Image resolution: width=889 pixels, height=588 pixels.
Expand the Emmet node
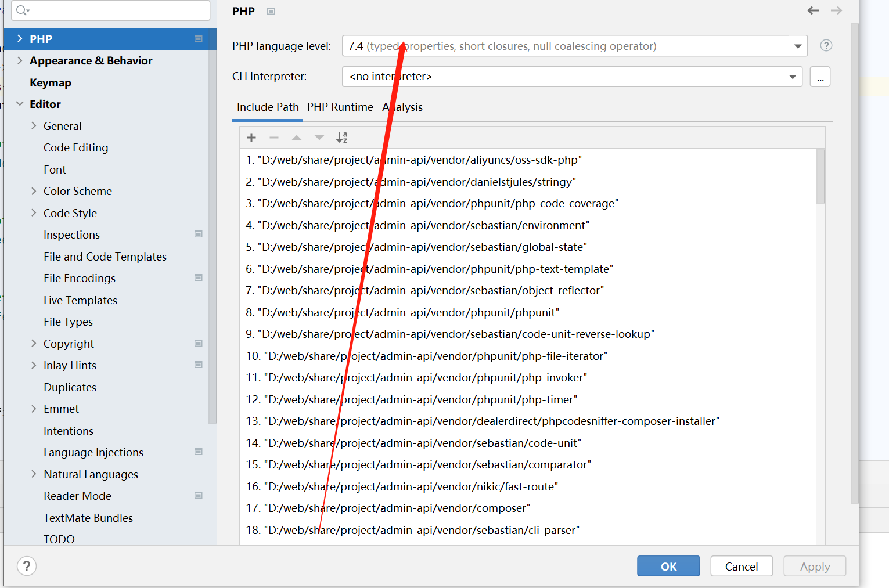[x=34, y=409]
